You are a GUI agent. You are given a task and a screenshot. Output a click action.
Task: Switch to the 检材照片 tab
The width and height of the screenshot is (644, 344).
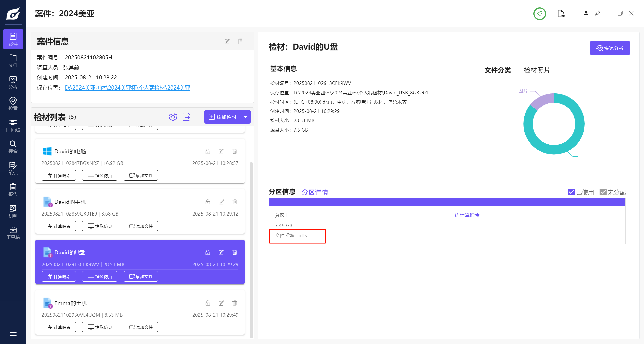537,70
